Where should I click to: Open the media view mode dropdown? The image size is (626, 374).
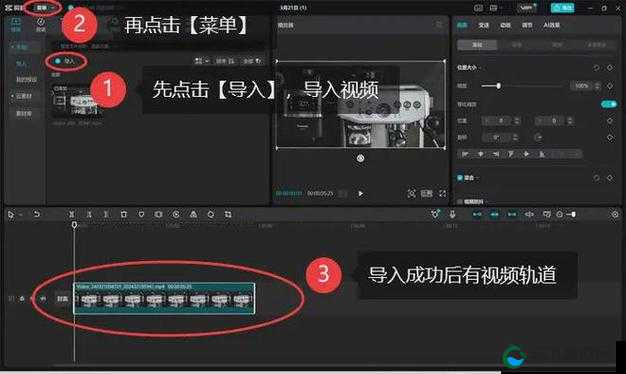[202, 61]
